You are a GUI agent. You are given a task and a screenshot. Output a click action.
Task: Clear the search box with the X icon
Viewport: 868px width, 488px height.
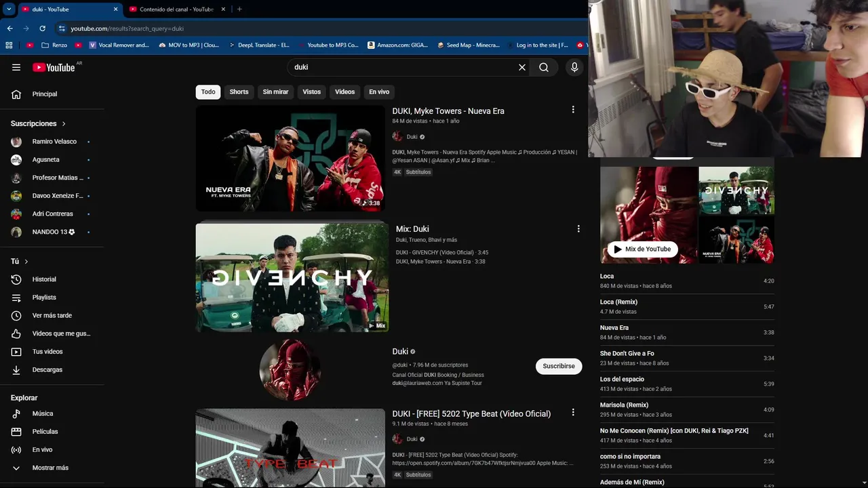pyautogui.click(x=522, y=67)
